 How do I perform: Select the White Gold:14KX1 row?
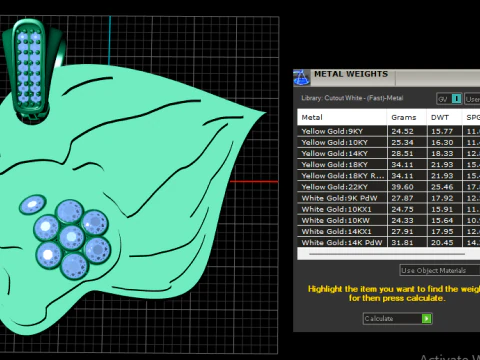[x=389, y=231]
